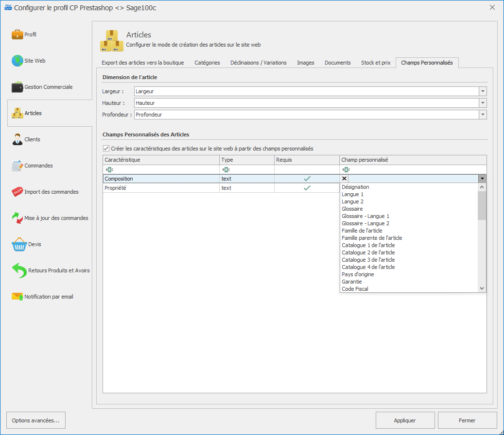Viewport: 504px width, 435px height.
Task: Select the Articles boxes sidebar icon
Action: tap(17, 113)
